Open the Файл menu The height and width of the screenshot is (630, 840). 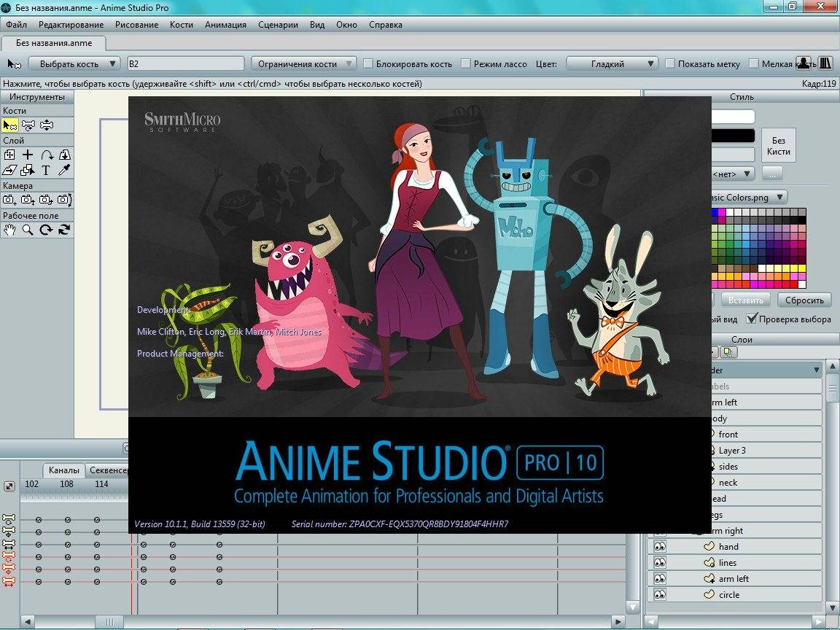(x=17, y=25)
